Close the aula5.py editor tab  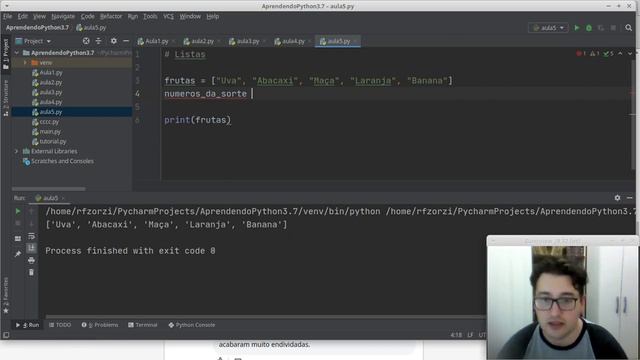355,41
